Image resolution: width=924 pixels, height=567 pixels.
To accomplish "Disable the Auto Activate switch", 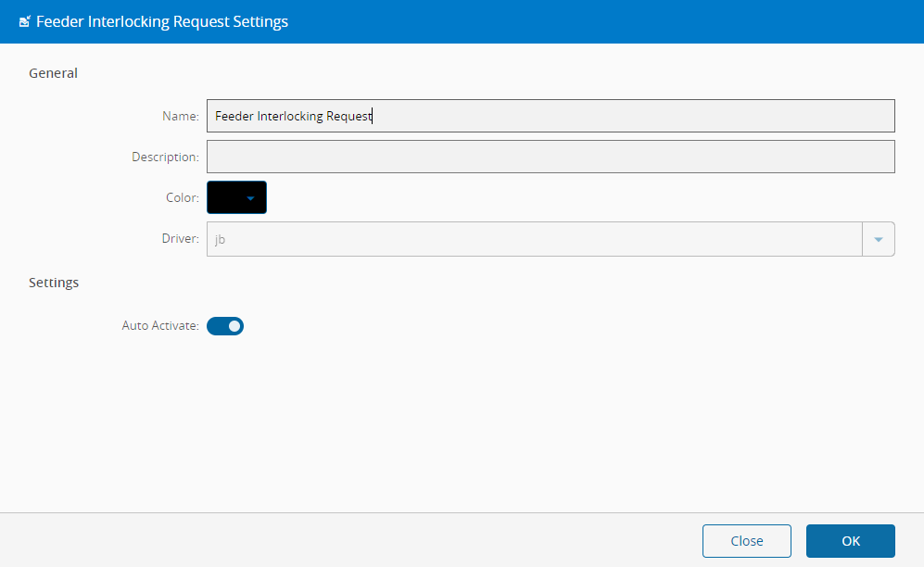I will (225, 326).
